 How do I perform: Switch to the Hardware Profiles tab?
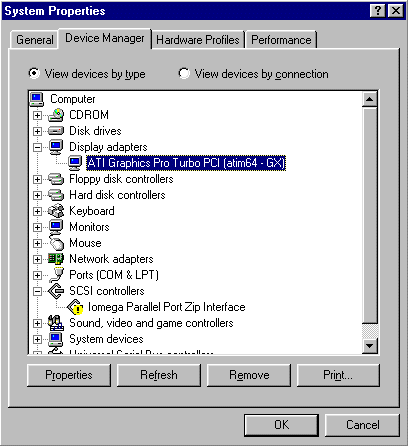pos(198,40)
